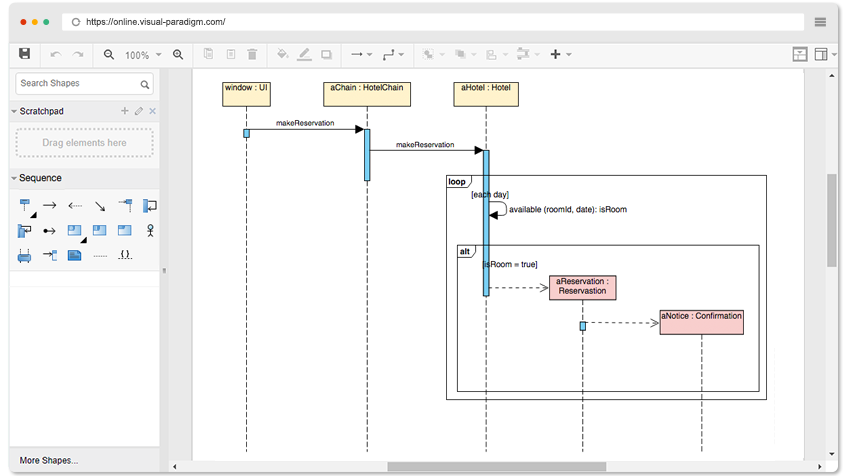Open the Fill Color bucket tool
The width and height of the screenshot is (848, 476).
click(x=282, y=54)
